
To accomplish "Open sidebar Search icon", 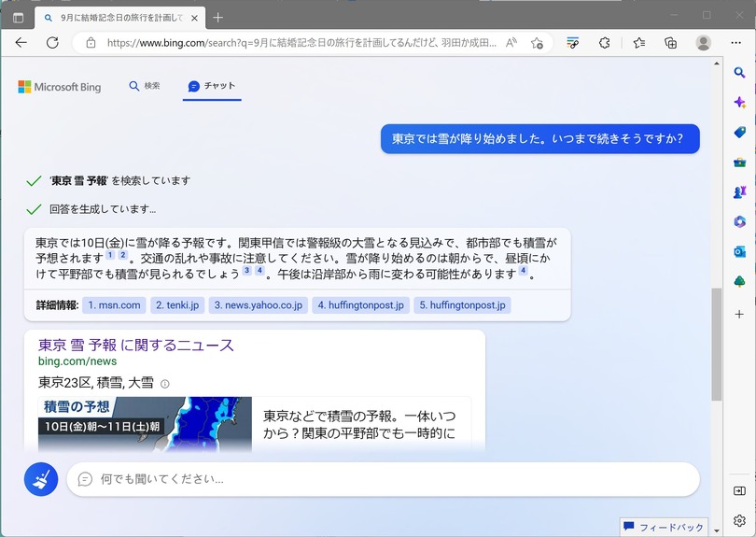I will pyautogui.click(x=739, y=73).
